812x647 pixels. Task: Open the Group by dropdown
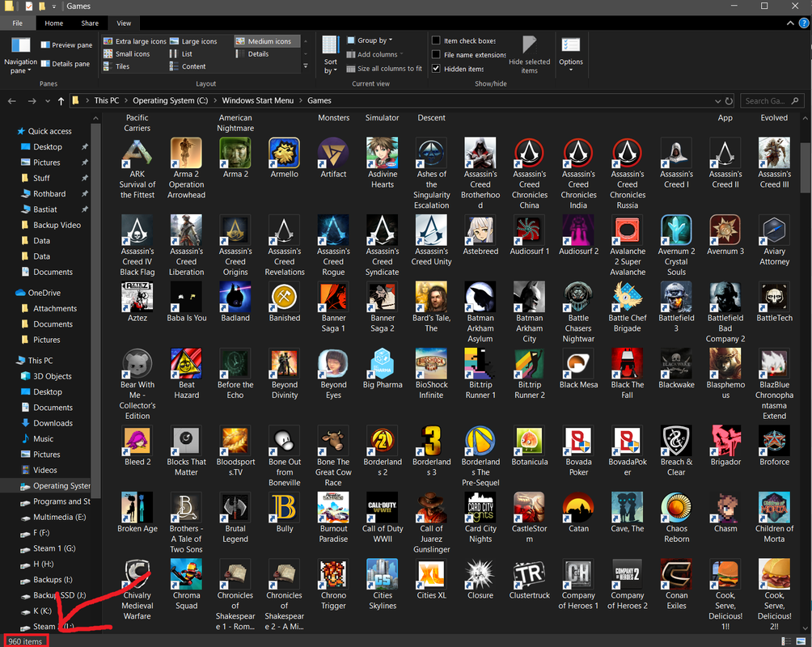click(370, 40)
